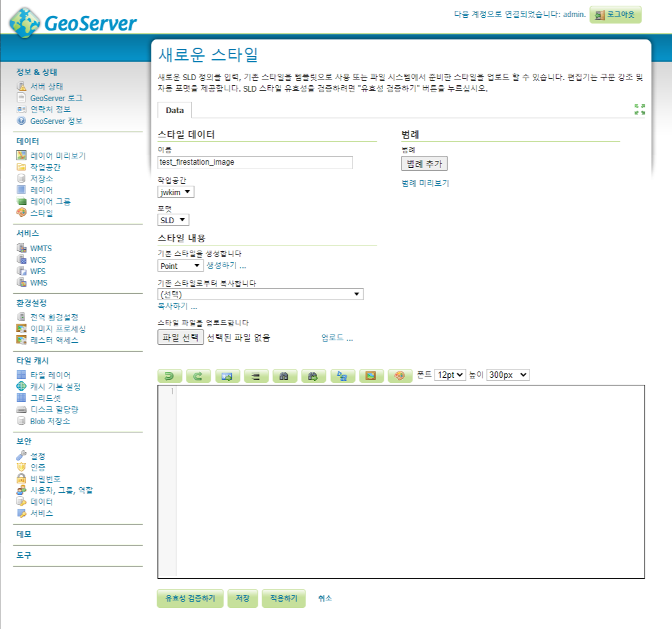Click the find-and-replace binoculars icon
Image resolution: width=672 pixels, height=629 pixels.
click(x=312, y=375)
